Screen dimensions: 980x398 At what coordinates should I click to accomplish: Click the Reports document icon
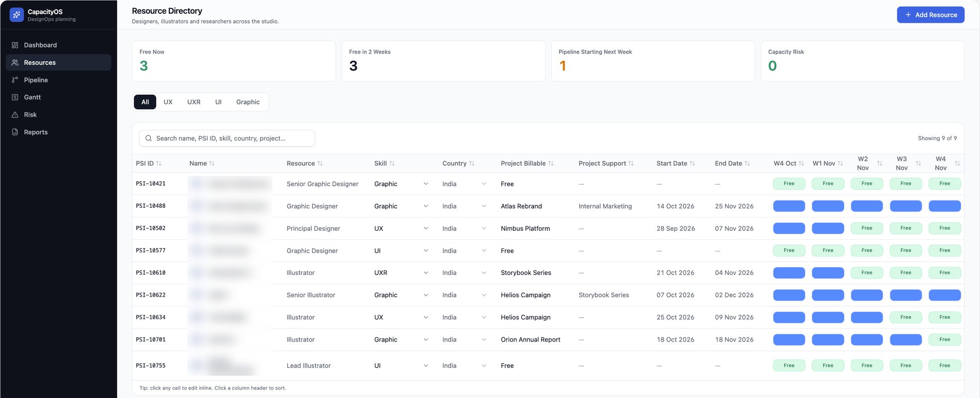click(x=15, y=132)
